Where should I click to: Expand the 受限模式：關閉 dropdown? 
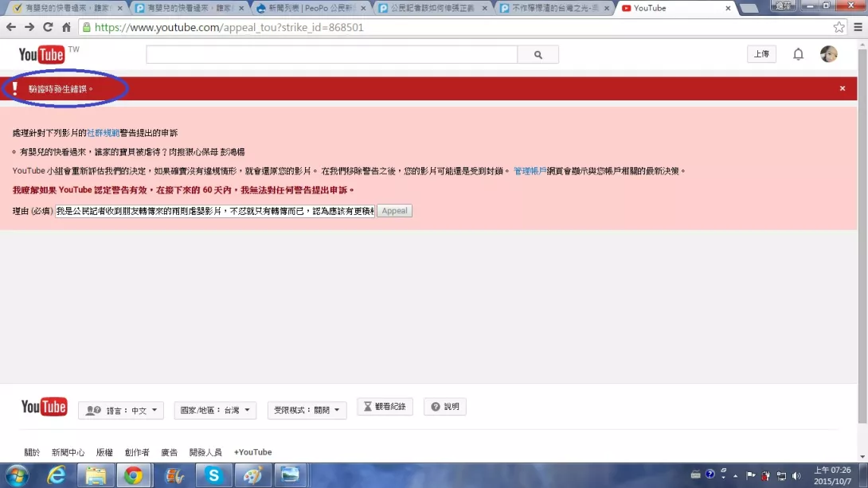pyautogui.click(x=307, y=410)
